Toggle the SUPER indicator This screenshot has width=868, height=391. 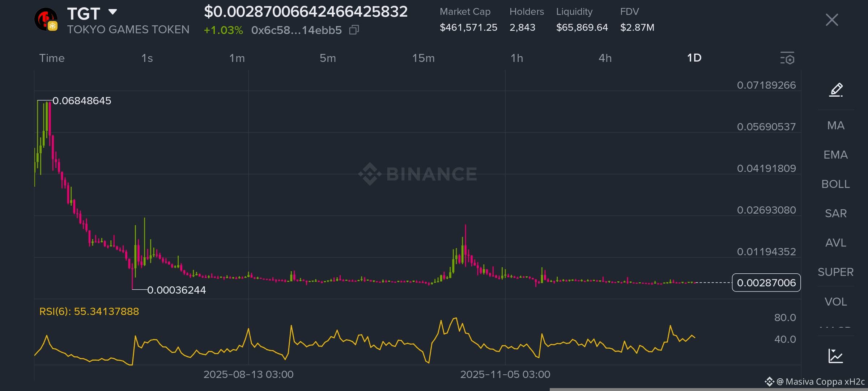[x=835, y=272]
